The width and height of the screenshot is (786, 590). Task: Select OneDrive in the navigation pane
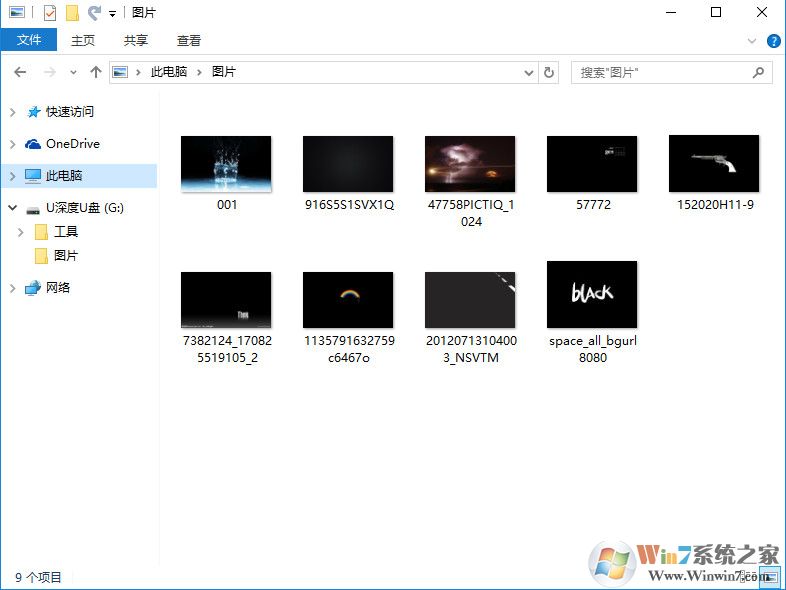coord(72,144)
